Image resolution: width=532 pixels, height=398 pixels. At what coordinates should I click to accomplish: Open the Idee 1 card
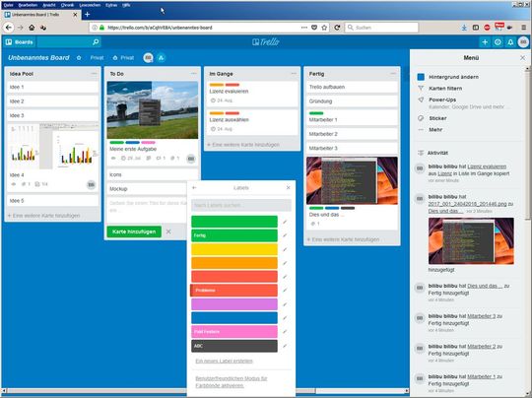click(x=52, y=87)
